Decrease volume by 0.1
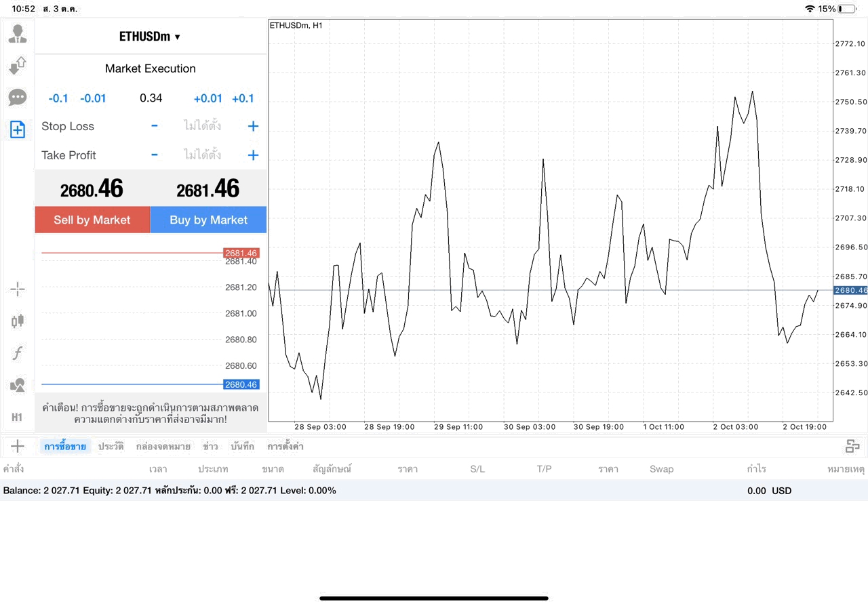 click(58, 98)
